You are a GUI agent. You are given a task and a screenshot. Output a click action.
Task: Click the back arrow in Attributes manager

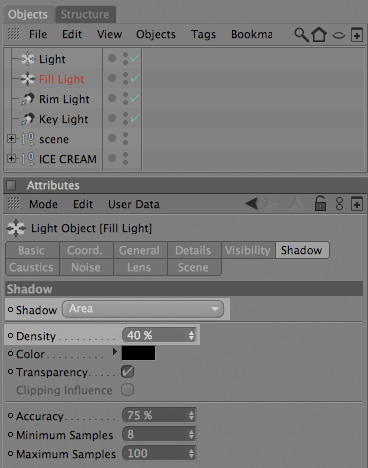pos(252,203)
